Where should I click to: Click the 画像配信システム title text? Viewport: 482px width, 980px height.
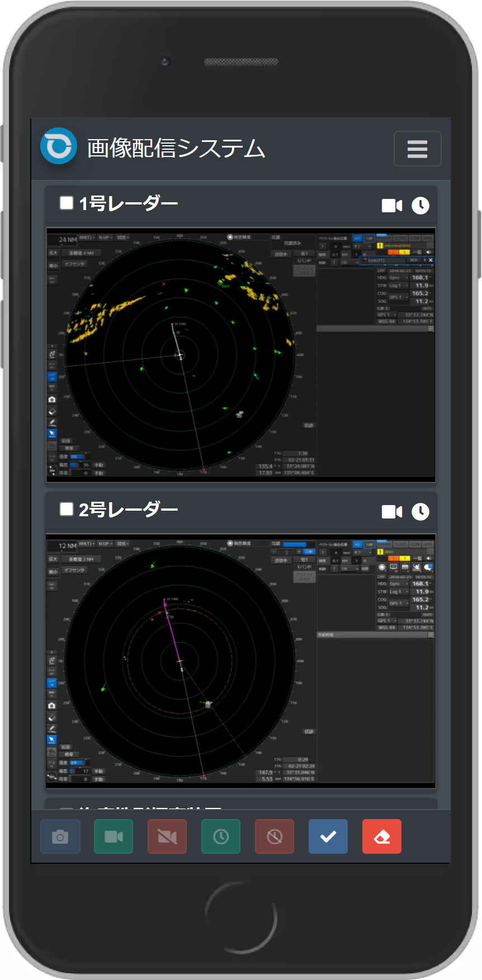(x=176, y=149)
